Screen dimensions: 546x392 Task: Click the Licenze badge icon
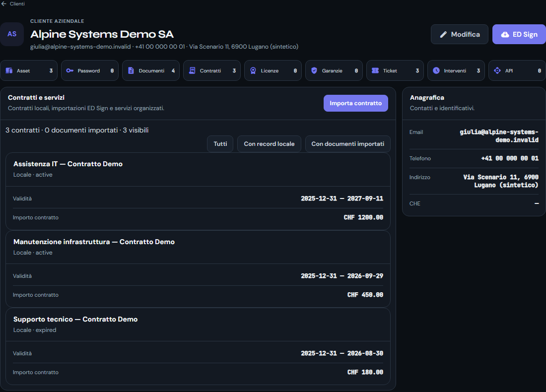pos(253,70)
